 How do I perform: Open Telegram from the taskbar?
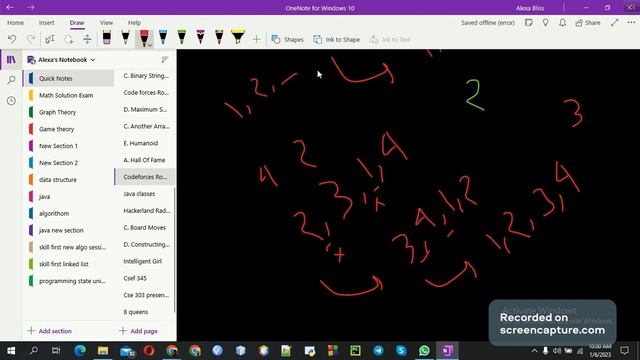click(x=378, y=351)
